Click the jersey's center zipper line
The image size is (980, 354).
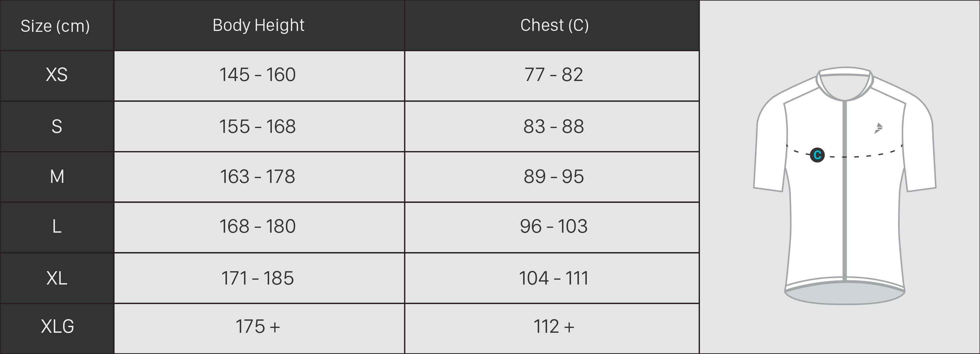tap(845, 191)
